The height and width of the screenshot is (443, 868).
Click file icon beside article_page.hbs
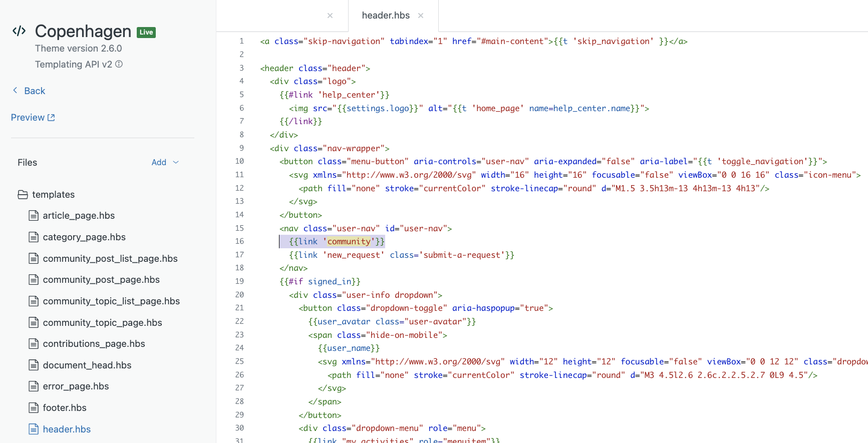[x=34, y=216]
